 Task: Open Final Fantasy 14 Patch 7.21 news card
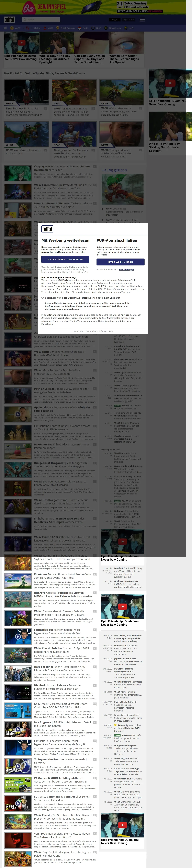(26, 98)
